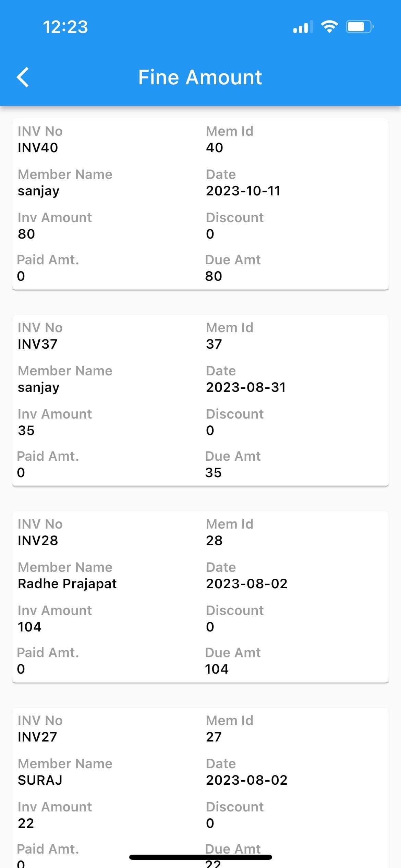Image resolution: width=401 pixels, height=868 pixels.
Task: Tap the cellular signal bars icon
Action: (303, 27)
